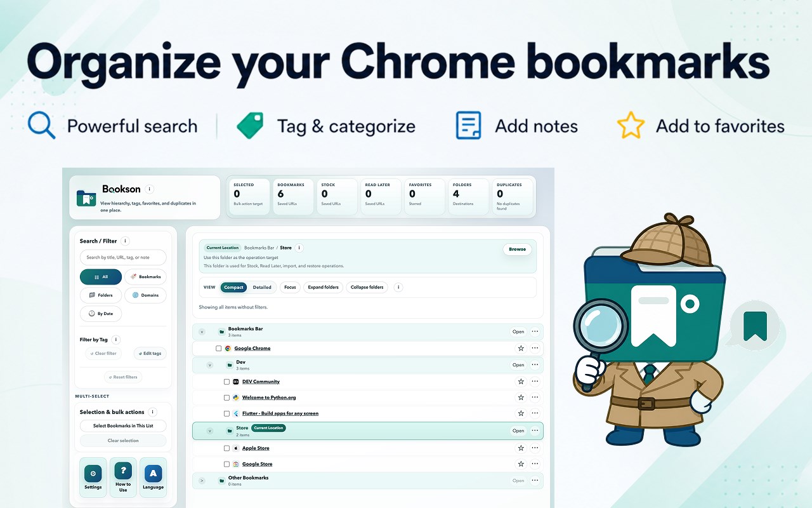Viewport: 812px width, 508px height.
Task: Open the Bookmarks Bar folder with Open button
Action: (518, 331)
